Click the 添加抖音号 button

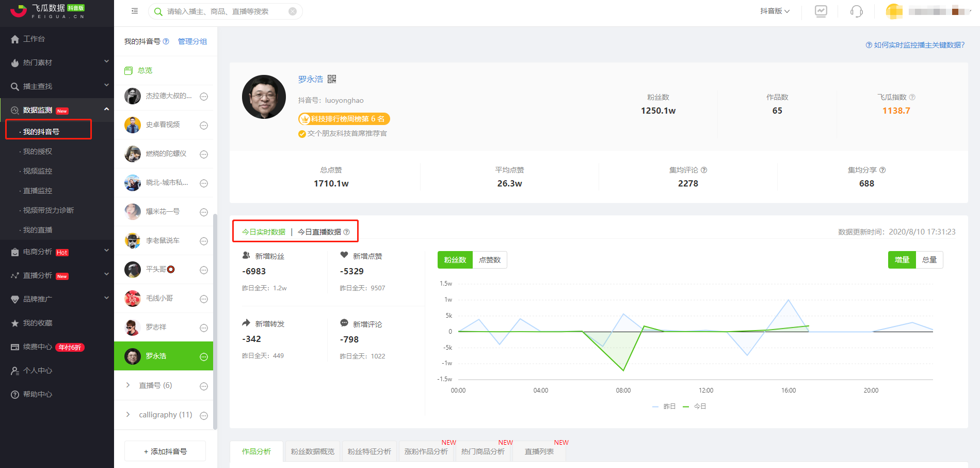click(165, 451)
